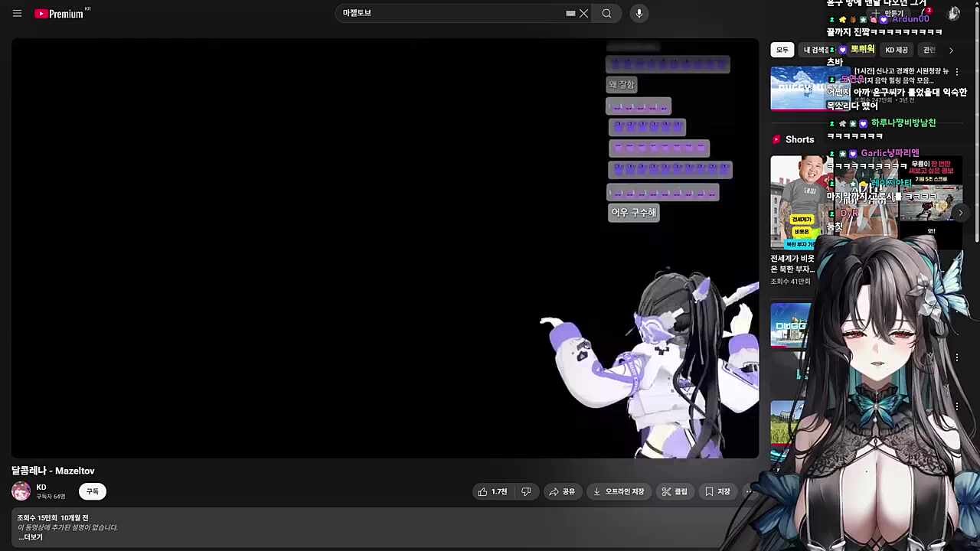
Task: Click the Shorts section heading text
Action: pyautogui.click(x=799, y=140)
